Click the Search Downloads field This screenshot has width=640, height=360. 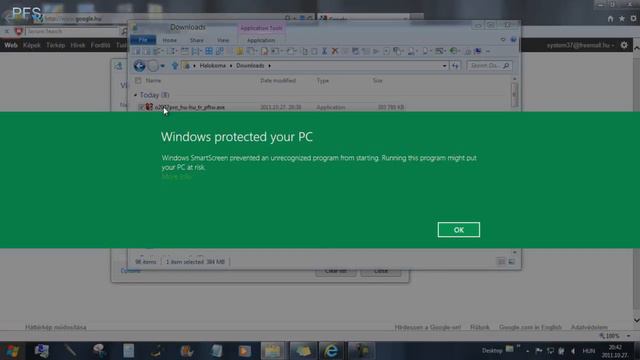(x=489, y=66)
